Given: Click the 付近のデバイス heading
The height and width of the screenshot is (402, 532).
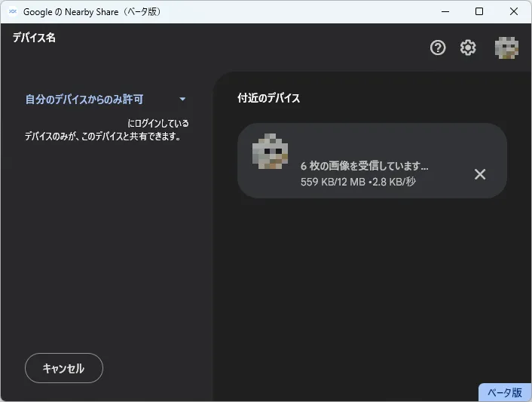Looking at the screenshot, I should [268, 99].
